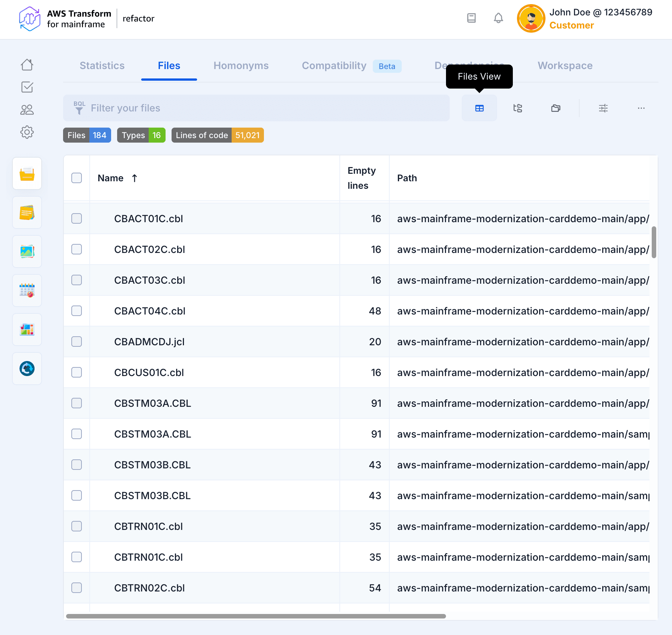The image size is (672, 635).
Task: Click the Filter your files input
Action: point(256,108)
